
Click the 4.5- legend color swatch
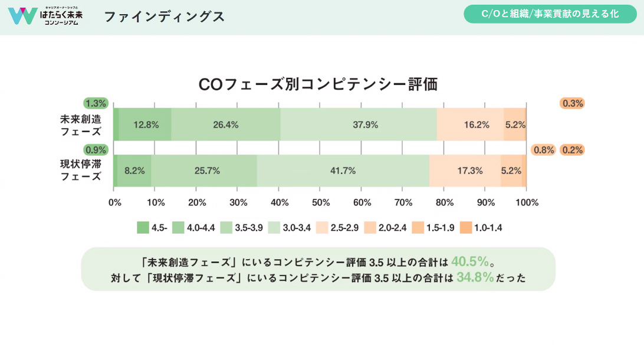pyautogui.click(x=143, y=227)
